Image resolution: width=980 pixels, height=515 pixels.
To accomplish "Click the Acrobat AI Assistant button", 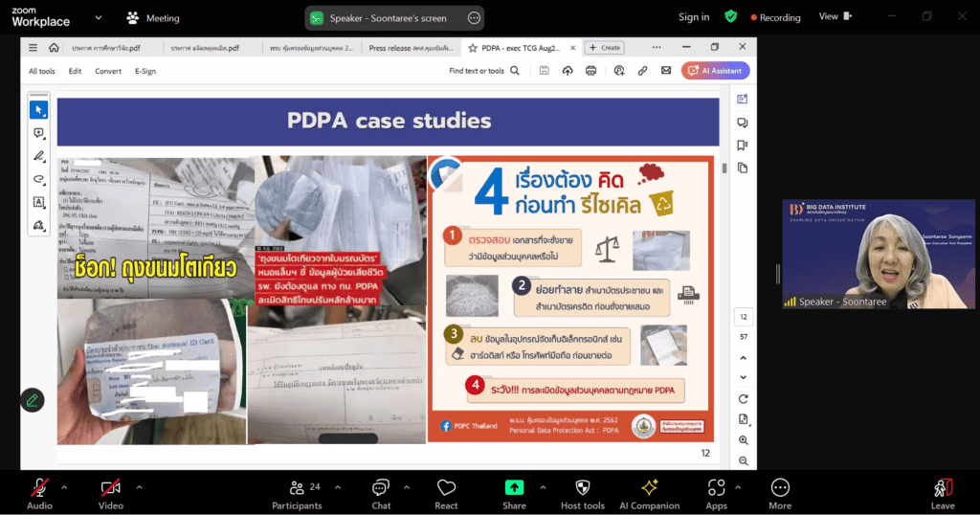I will [x=716, y=71].
